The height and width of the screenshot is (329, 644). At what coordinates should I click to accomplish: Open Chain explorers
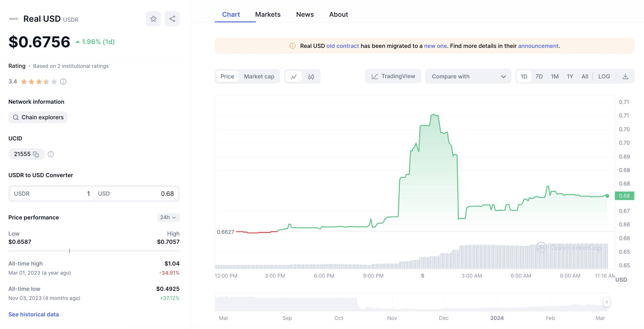click(x=38, y=117)
